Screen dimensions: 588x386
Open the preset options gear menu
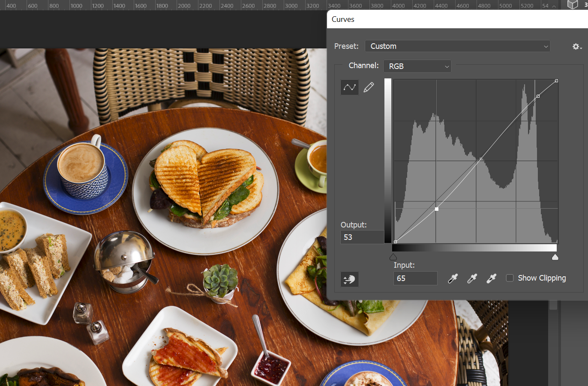577,46
